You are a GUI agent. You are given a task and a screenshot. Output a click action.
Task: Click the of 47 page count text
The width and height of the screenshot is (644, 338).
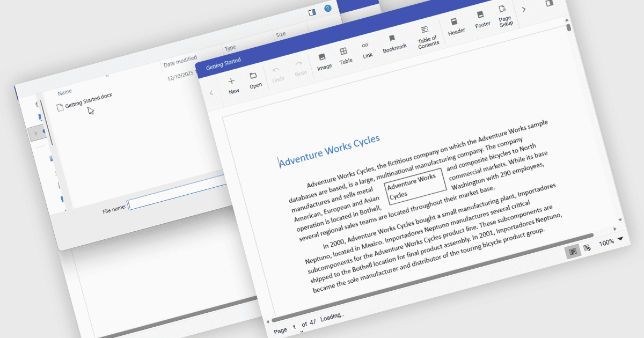tap(309, 322)
